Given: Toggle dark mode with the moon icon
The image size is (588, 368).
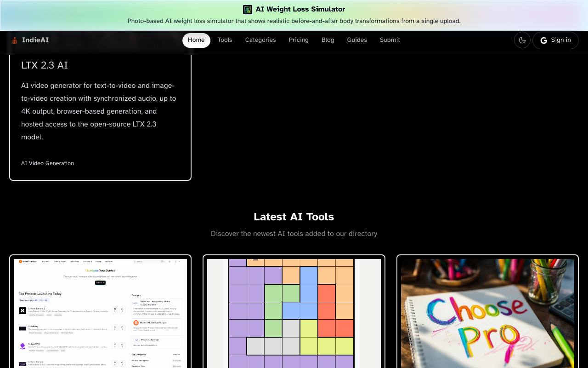Looking at the screenshot, I should (522, 40).
